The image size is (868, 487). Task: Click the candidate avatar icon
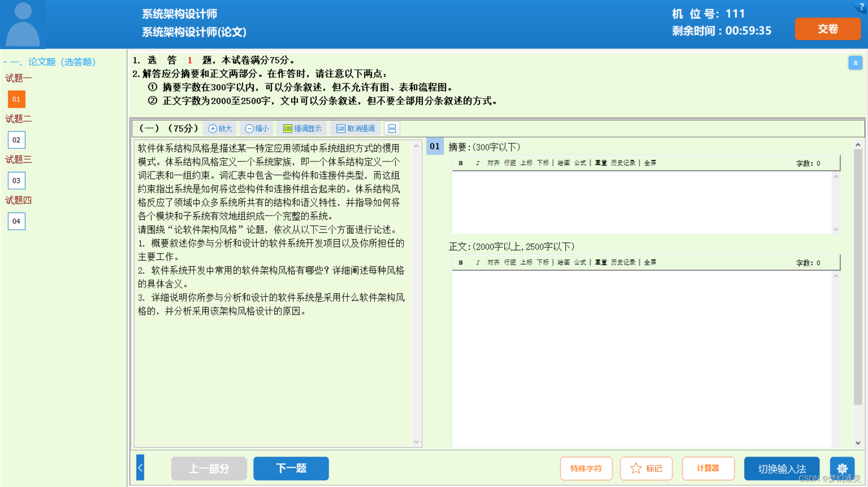[x=23, y=24]
